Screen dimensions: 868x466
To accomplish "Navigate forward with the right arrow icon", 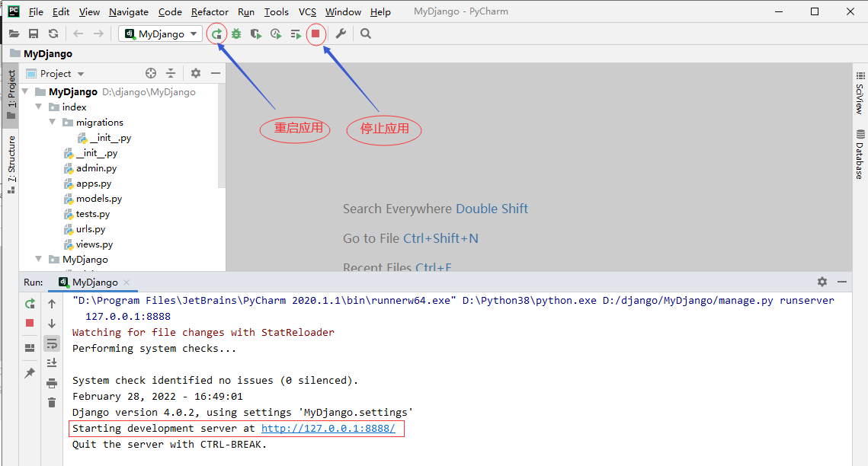I will click(98, 34).
